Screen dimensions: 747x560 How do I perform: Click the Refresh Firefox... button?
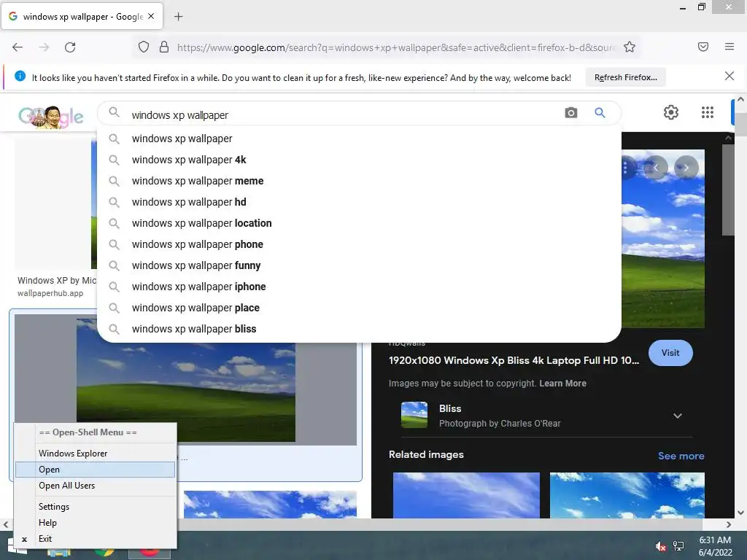pyautogui.click(x=625, y=77)
